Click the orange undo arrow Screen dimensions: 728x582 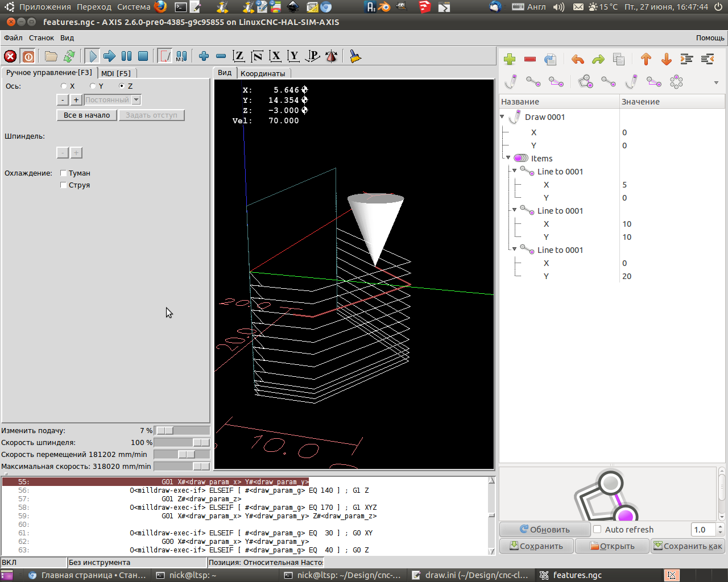pyautogui.click(x=578, y=59)
